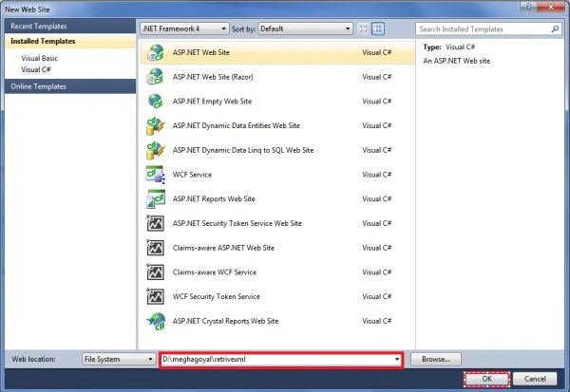The width and height of the screenshot is (570, 392).
Task: Switch to small icons view
Action: [363, 28]
